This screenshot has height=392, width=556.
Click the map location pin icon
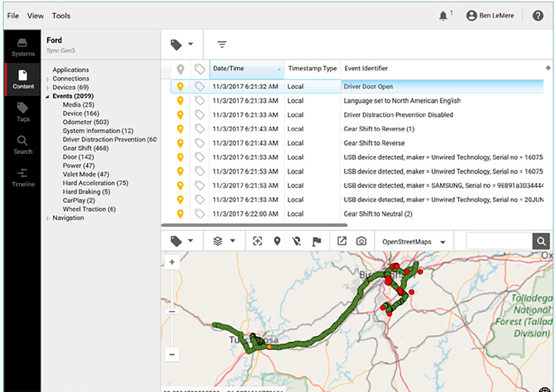pyautogui.click(x=277, y=241)
